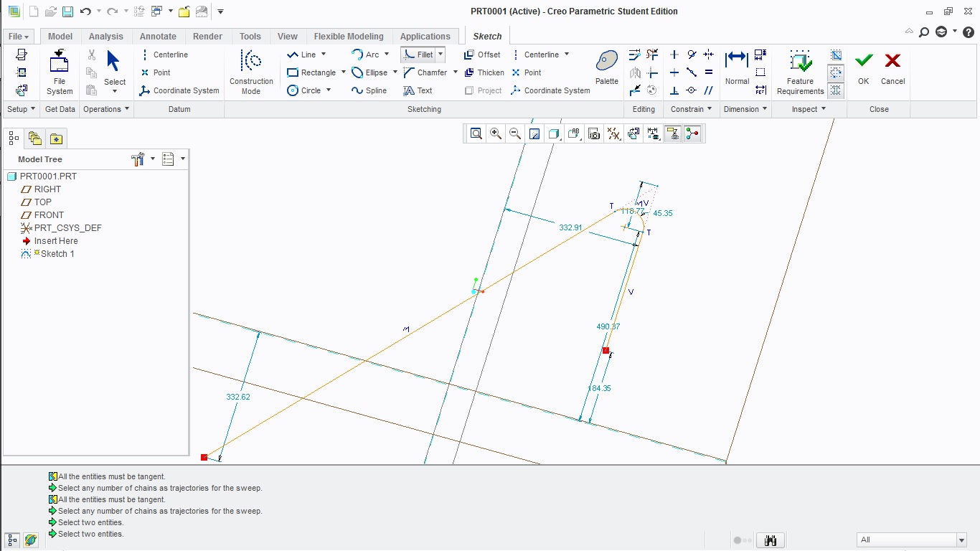Open the File menu
Screen dimensions: 980x551
click(19, 37)
